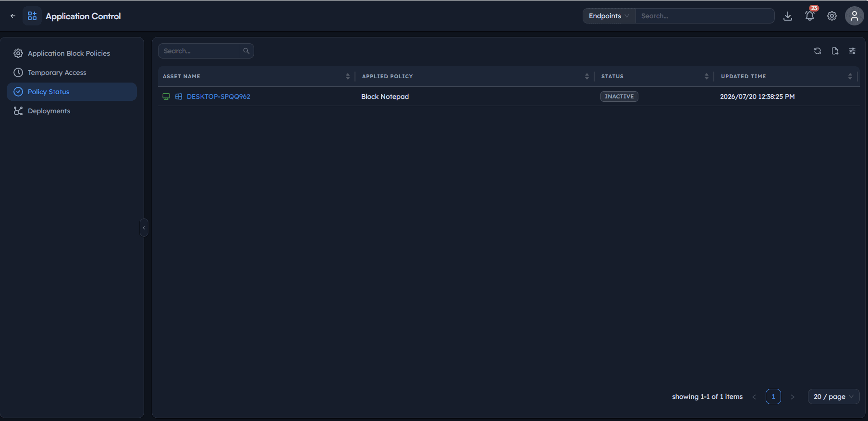Viewport: 868px width, 421px height.
Task: Focus the global search box in header
Action: [705, 16]
